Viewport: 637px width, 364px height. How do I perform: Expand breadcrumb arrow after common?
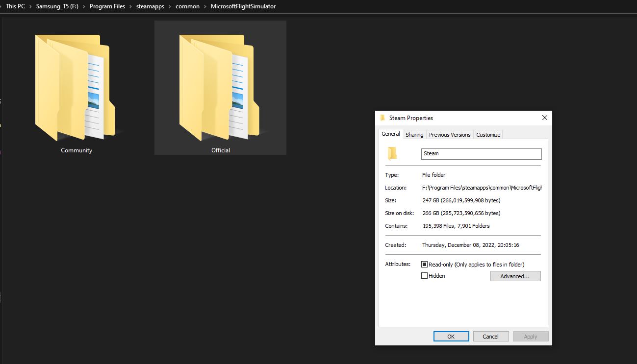click(205, 6)
